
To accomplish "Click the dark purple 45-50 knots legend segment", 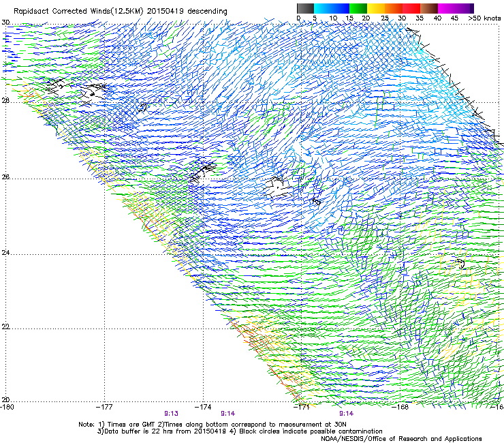I will 464,8.
